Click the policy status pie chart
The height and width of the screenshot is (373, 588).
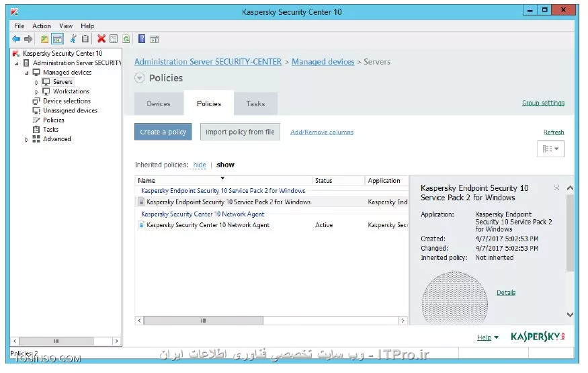[454, 298]
